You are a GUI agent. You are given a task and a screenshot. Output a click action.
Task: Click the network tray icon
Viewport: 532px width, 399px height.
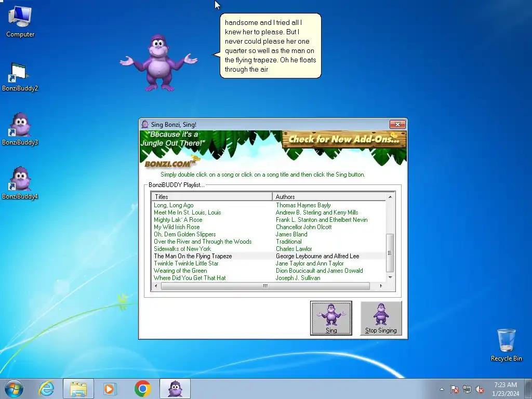click(x=467, y=389)
